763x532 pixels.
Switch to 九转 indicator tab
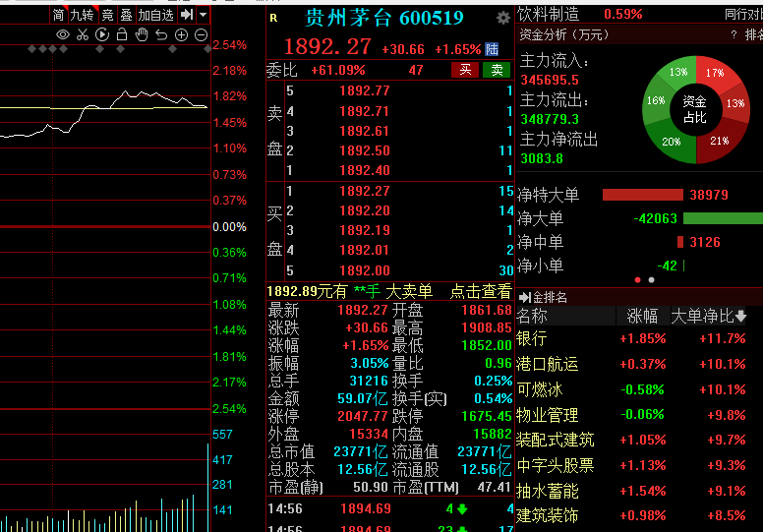[82, 15]
